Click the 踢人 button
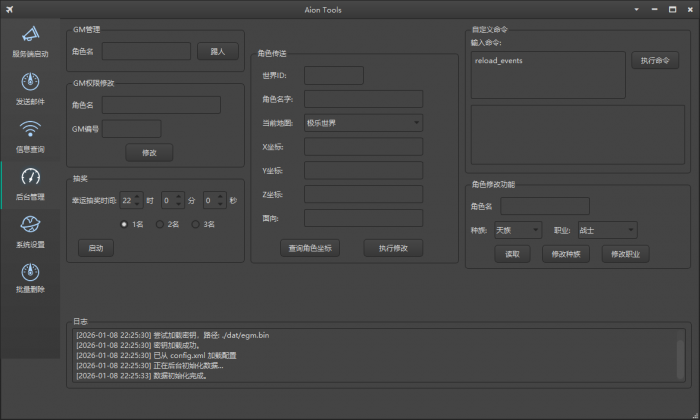This screenshot has height=420, width=700. (x=218, y=51)
